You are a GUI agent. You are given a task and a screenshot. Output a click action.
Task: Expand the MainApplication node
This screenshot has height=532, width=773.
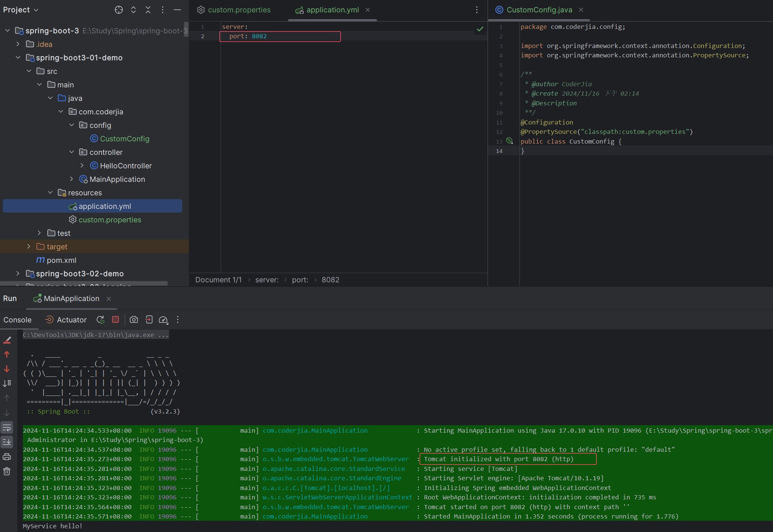(72, 179)
